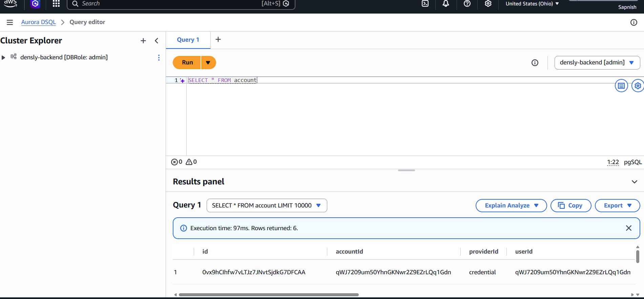This screenshot has height=299, width=644.
Task: Click the results vertical scrollbar thumb
Action: click(x=638, y=257)
